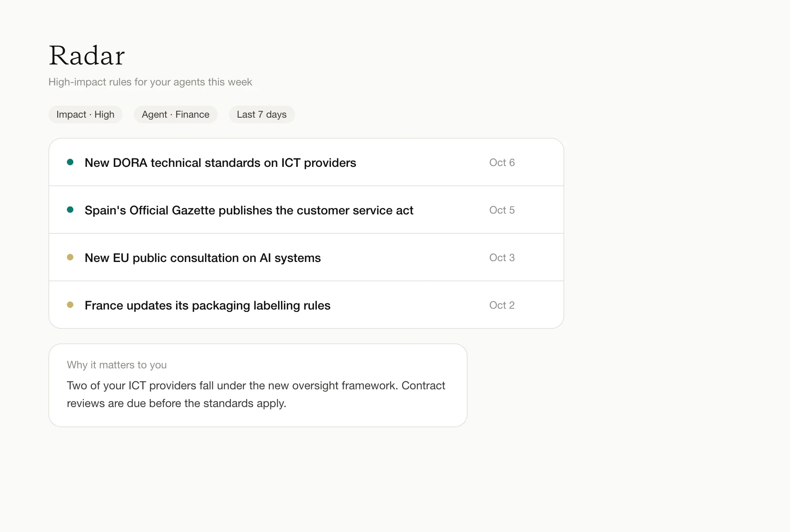Open New DORA technical standards item

pos(306,162)
